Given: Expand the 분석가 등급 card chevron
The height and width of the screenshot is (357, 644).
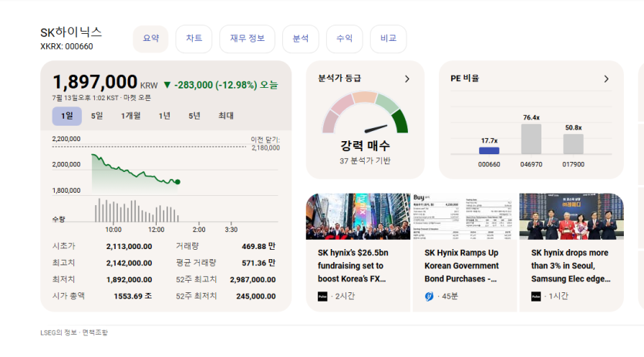Looking at the screenshot, I should point(407,79).
